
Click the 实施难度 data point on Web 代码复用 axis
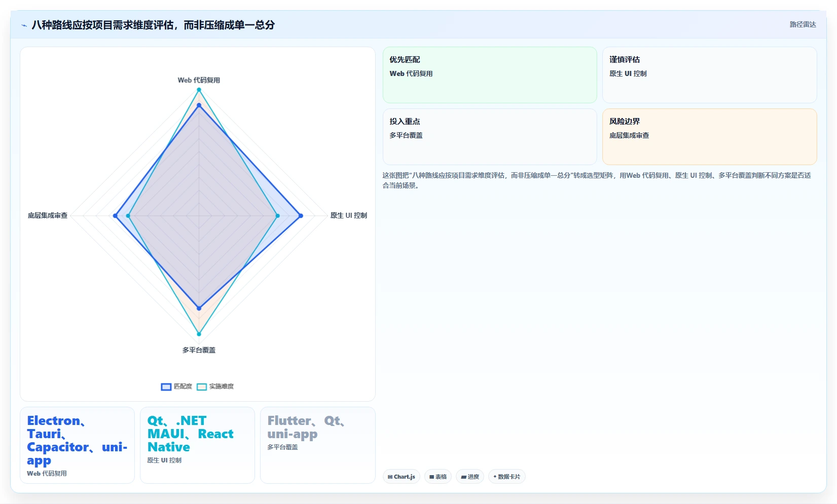(199, 90)
